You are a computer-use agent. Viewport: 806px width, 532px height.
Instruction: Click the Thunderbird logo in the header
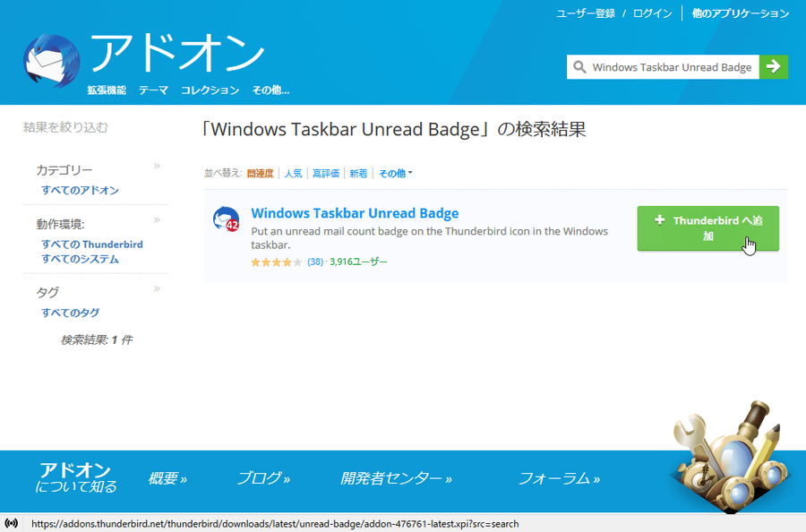pos(51,61)
